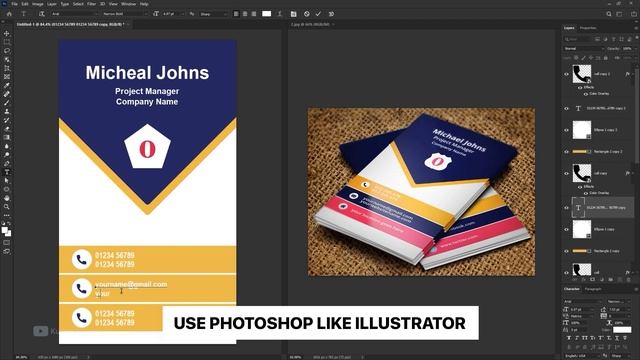The height and width of the screenshot is (360, 640).
Task: Click the 3D button in options bar
Action: click(331, 14)
